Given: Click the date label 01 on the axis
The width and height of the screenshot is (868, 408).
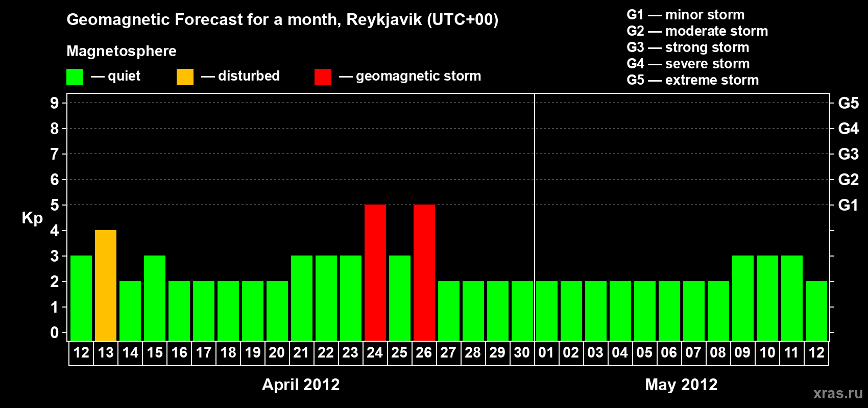Looking at the screenshot, I should tap(546, 352).
